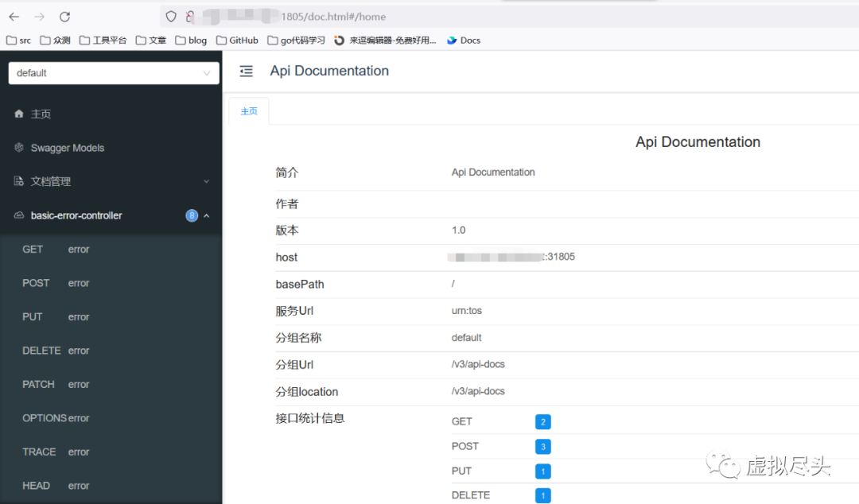Open Swagger Models in the sidebar
This screenshot has height=504, width=859.
pyautogui.click(x=68, y=148)
